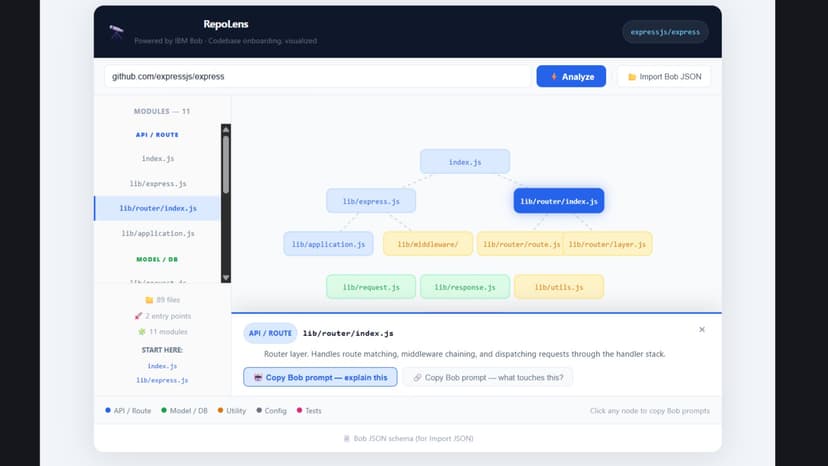Click the RepoLens telescope logo icon
Image resolution: width=828 pixels, height=466 pixels.
(x=116, y=31)
